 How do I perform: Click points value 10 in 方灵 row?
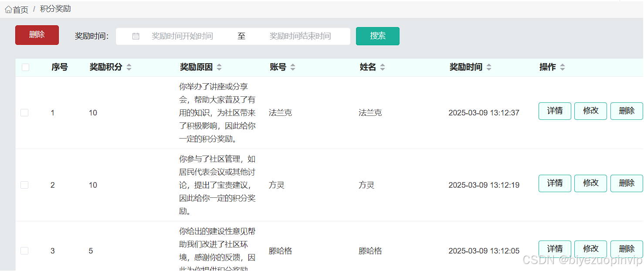tap(93, 185)
